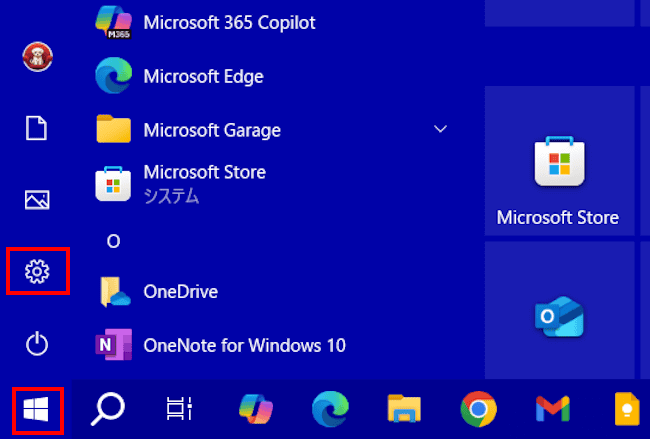The width and height of the screenshot is (650, 439).
Task: Open Microsoft Edge from the taskbar
Action: pyautogui.click(x=330, y=409)
